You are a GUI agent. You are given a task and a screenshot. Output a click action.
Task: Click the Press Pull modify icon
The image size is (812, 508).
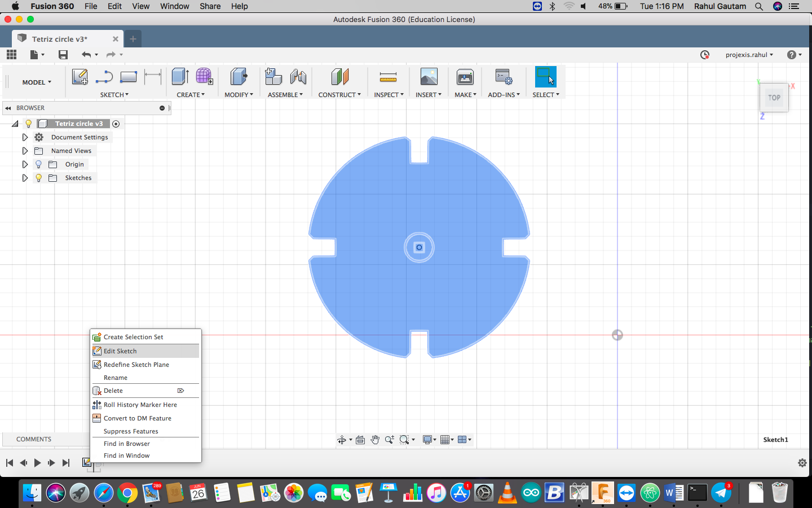(239, 77)
